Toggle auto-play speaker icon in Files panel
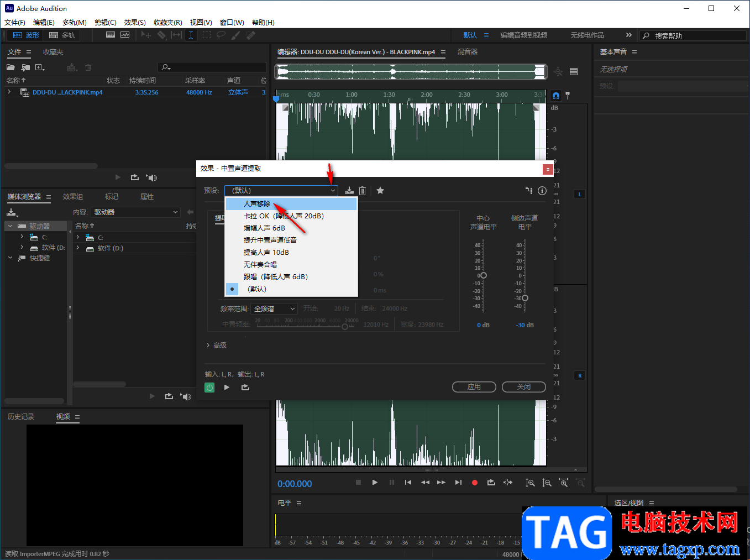 (151, 177)
